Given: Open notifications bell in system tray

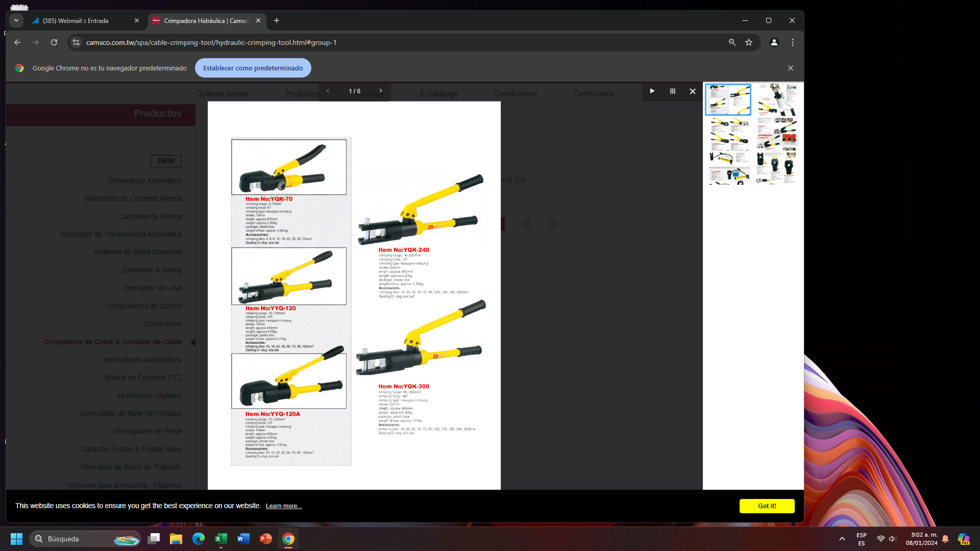Looking at the screenshot, I should click(x=945, y=539).
